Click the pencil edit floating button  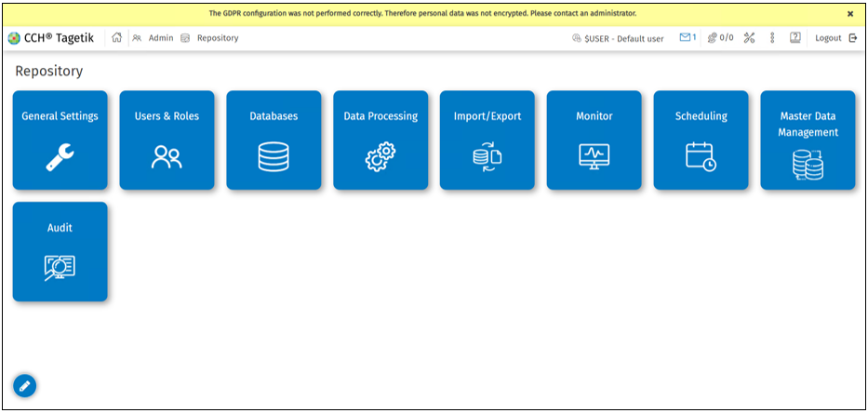pos(24,386)
